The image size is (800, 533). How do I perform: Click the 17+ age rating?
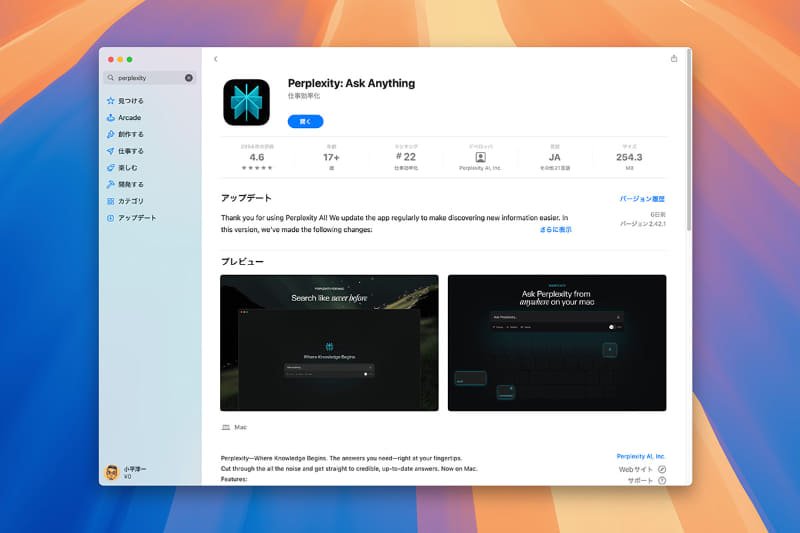tap(331, 157)
